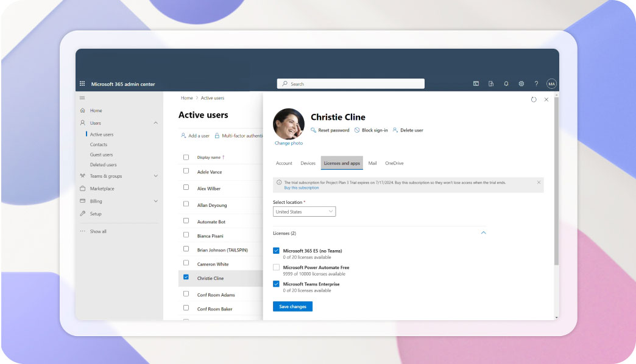Switch to the Mail tab

[x=372, y=163]
